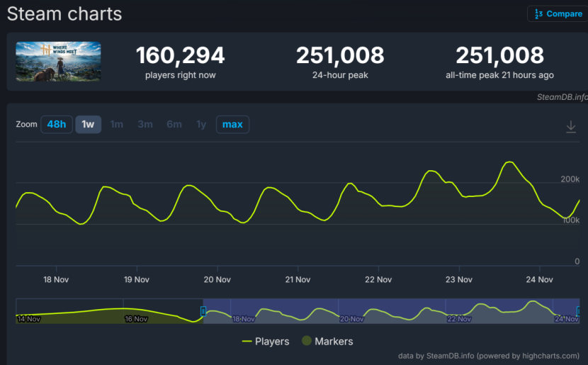This screenshot has width=588, height=365.
Task: Click the highlighted navigator range area
Action: coord(390,310)
